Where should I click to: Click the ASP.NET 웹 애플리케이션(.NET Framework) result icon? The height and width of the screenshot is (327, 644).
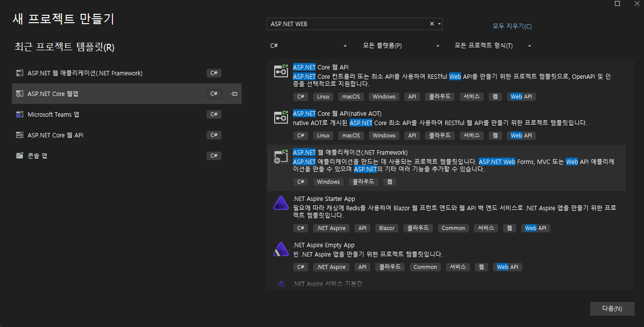(281, 157)
